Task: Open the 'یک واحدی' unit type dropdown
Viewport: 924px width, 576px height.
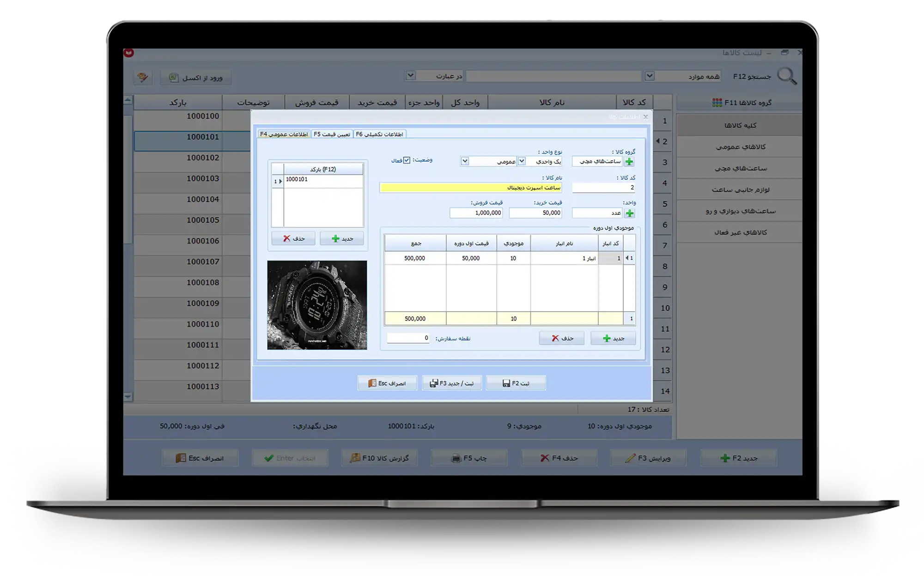Action: click(x=521, y=161)
